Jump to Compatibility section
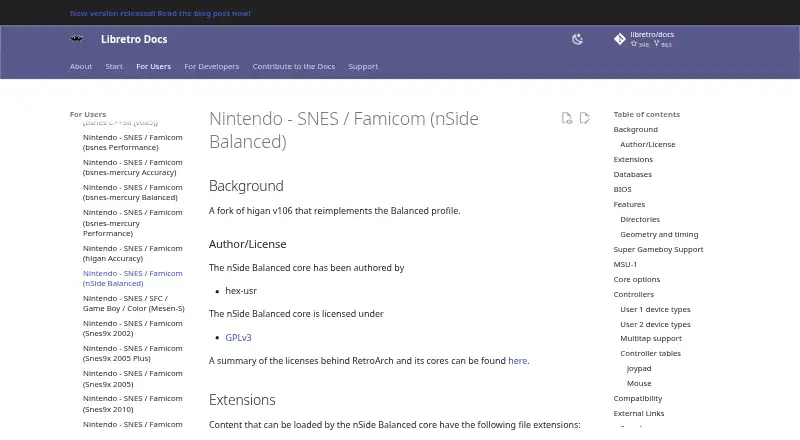Image resolution: width=800 pixels, height=440 pixels. tap(638, 399)
